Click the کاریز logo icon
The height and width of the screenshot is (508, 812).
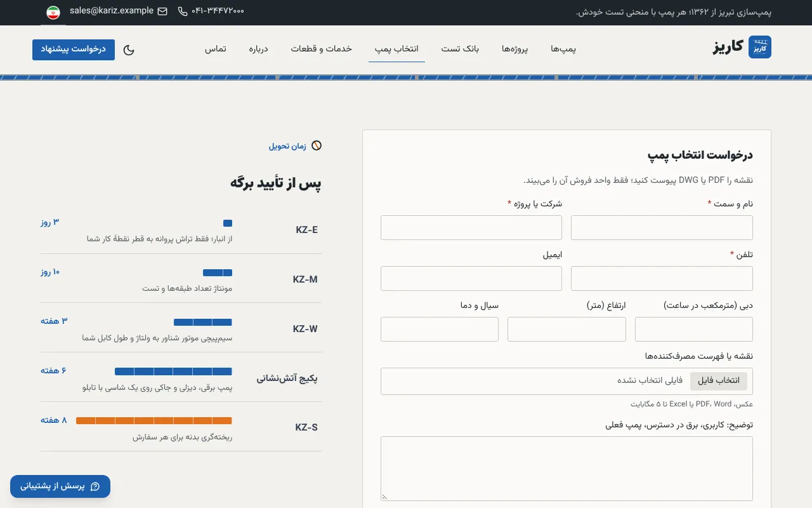coord(760,47)
